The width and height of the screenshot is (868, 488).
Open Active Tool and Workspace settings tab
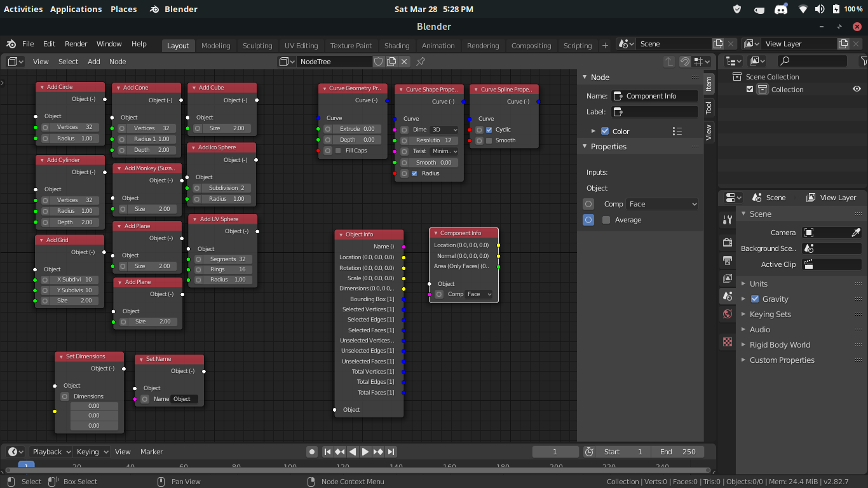pos(728,220)
